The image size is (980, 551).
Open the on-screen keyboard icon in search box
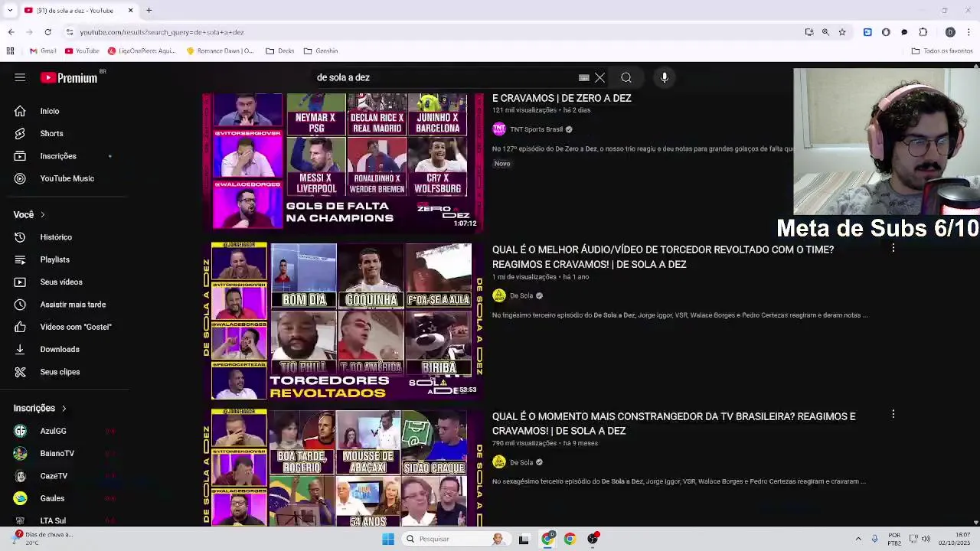pos(584,77)
